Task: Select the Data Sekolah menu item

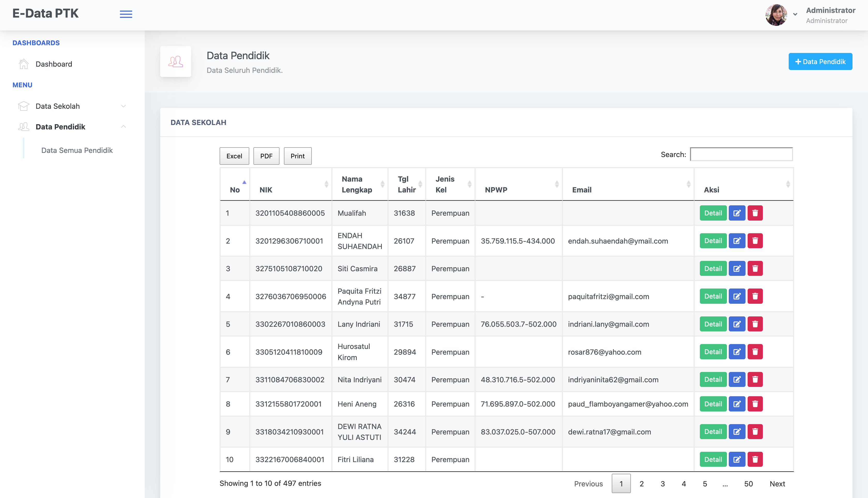Action: (57, 106)
